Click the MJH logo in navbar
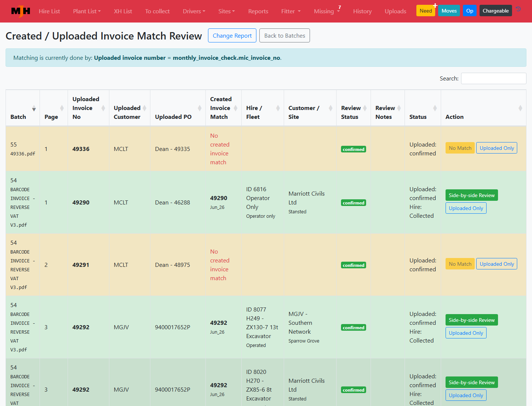The width and height of the screenshot is (532, 406). click(21, 11)
